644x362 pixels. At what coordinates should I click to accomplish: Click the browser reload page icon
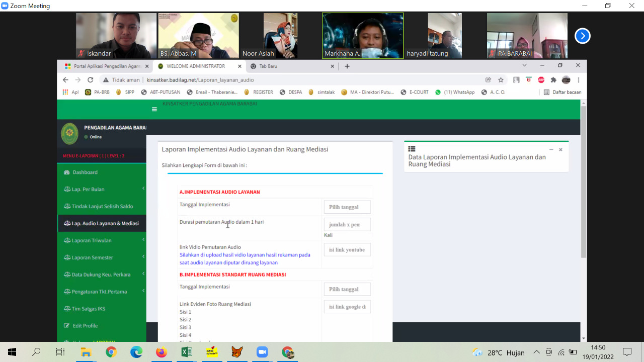point(91,80)
